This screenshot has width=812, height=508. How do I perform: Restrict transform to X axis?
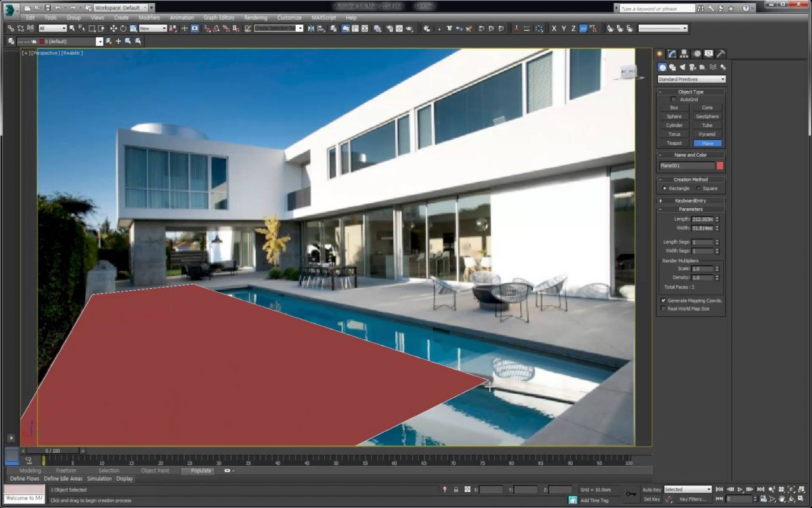coord(554,29)
